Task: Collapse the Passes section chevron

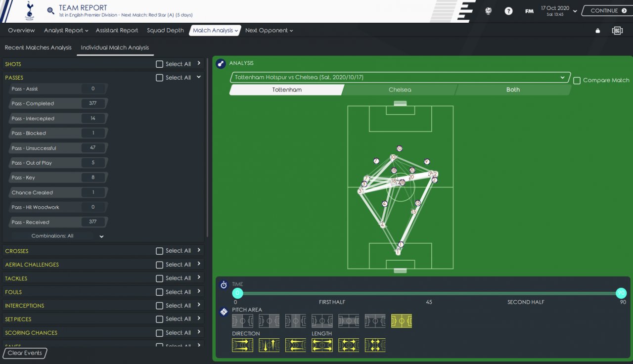Action: (199, 77)
